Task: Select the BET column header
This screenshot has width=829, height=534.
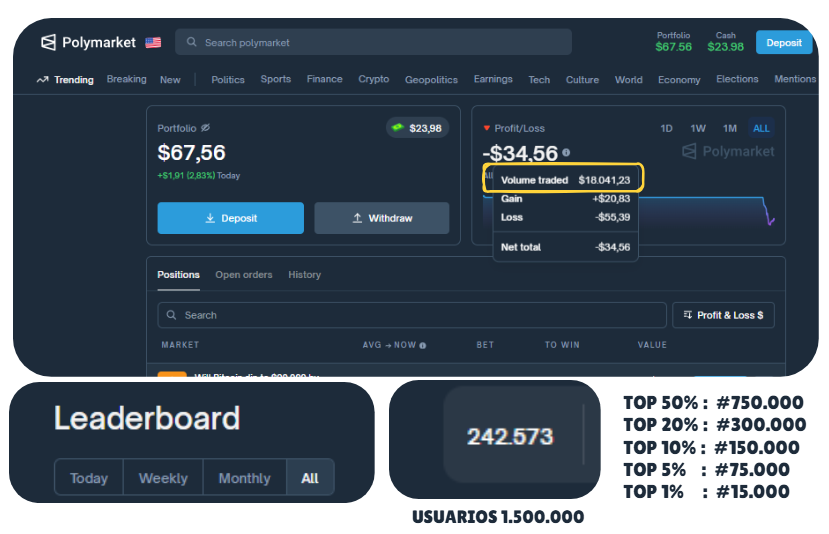Action: [485, 345]
